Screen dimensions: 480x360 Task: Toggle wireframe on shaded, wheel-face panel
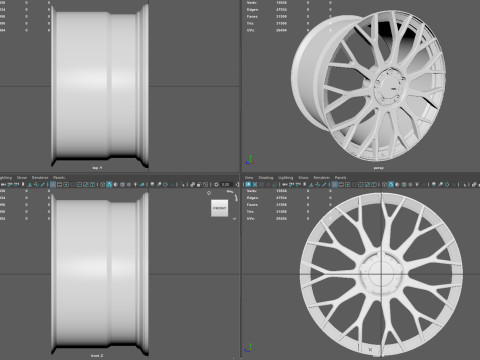click(404, 184)
